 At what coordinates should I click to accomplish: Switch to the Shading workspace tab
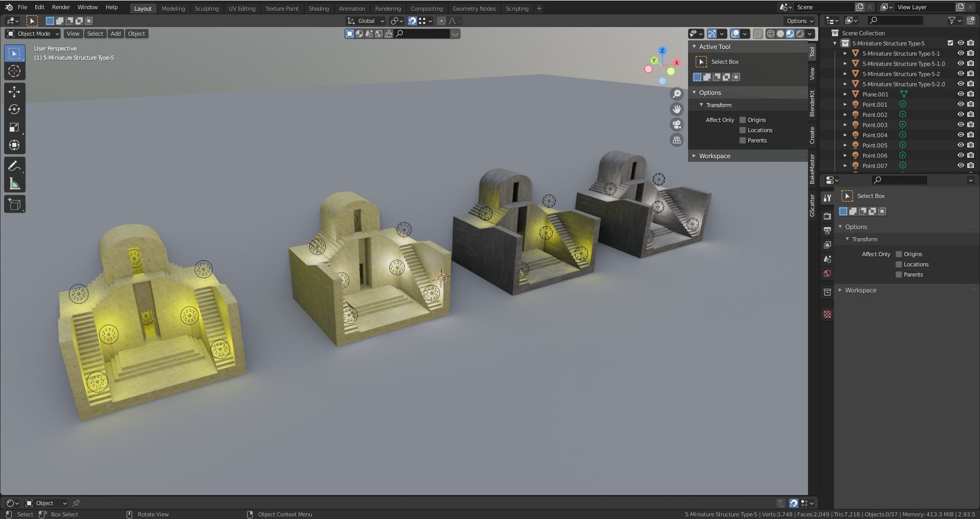[x=318, y=8]
